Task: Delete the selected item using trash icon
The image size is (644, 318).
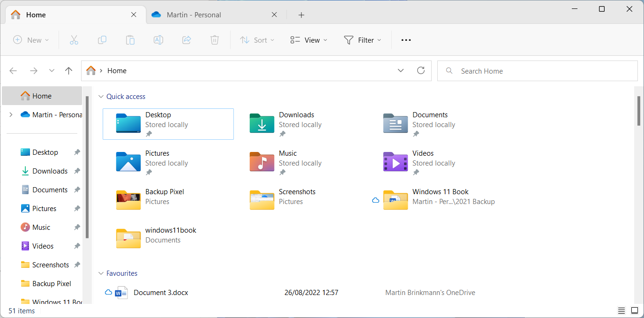Action: [x=215, y=40]
